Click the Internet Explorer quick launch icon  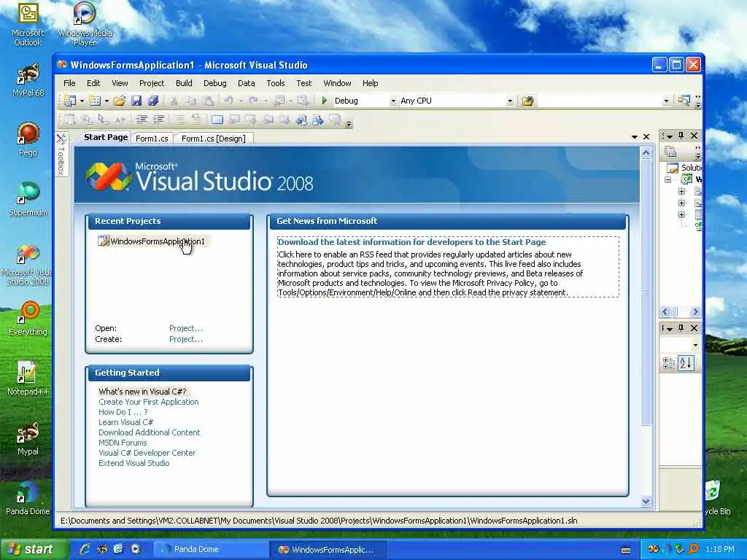(86, 549)
